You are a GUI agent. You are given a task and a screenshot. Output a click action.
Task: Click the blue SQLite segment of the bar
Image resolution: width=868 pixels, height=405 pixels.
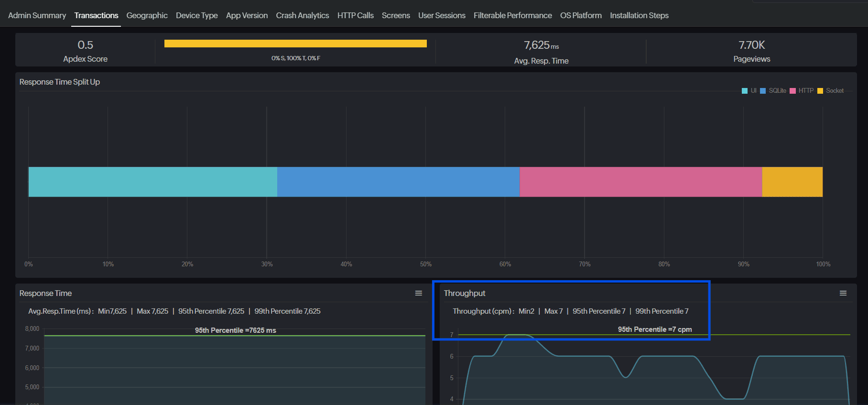click(x=398, y=182)
